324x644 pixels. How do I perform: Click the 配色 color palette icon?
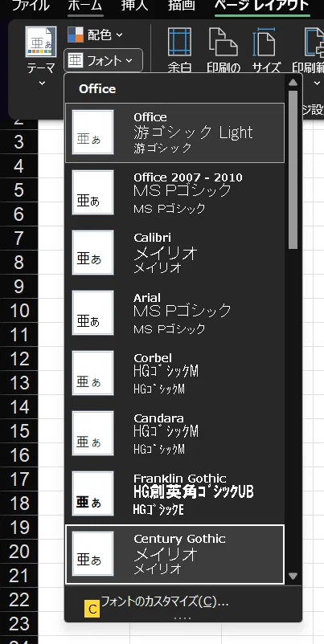pyautogui.click(x=76, y=35)
